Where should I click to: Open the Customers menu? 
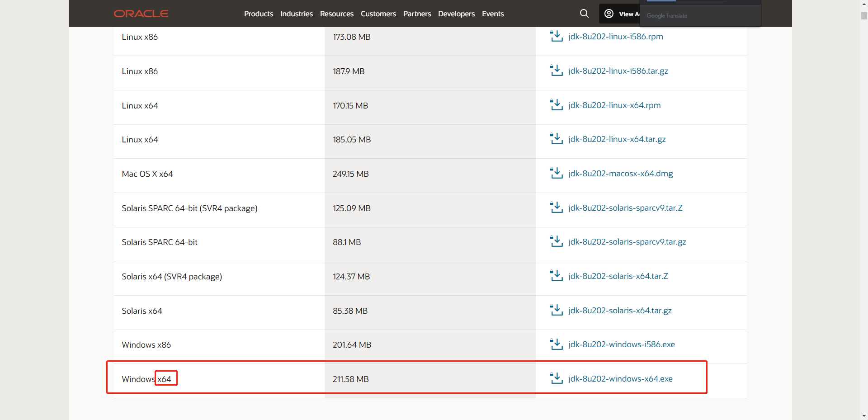pos(378,14)
